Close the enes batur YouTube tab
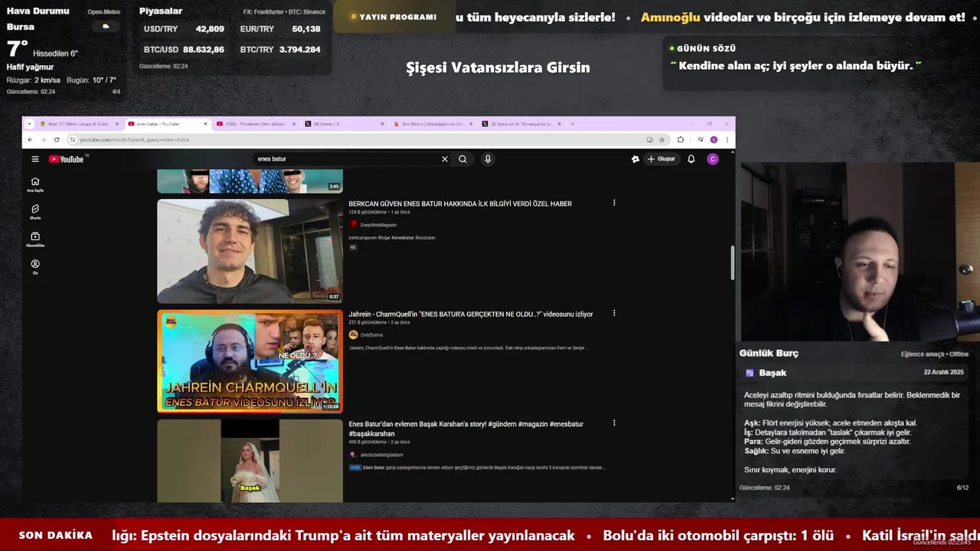 tap(205, 123)
